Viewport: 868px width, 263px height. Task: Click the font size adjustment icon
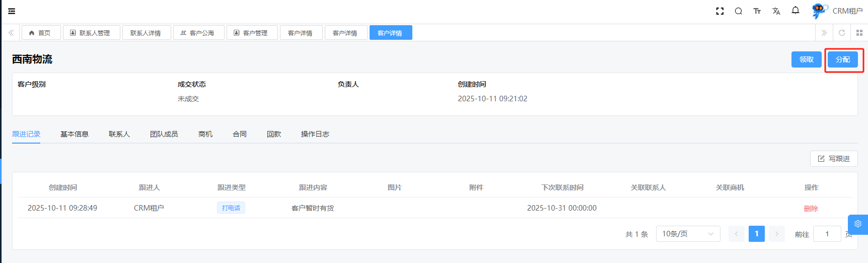click(757, 11)
